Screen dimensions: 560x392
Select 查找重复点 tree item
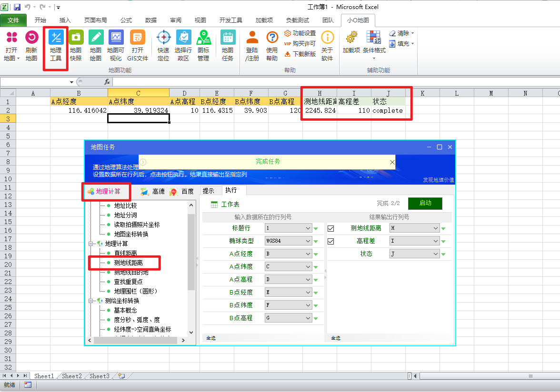pos(128,282)
